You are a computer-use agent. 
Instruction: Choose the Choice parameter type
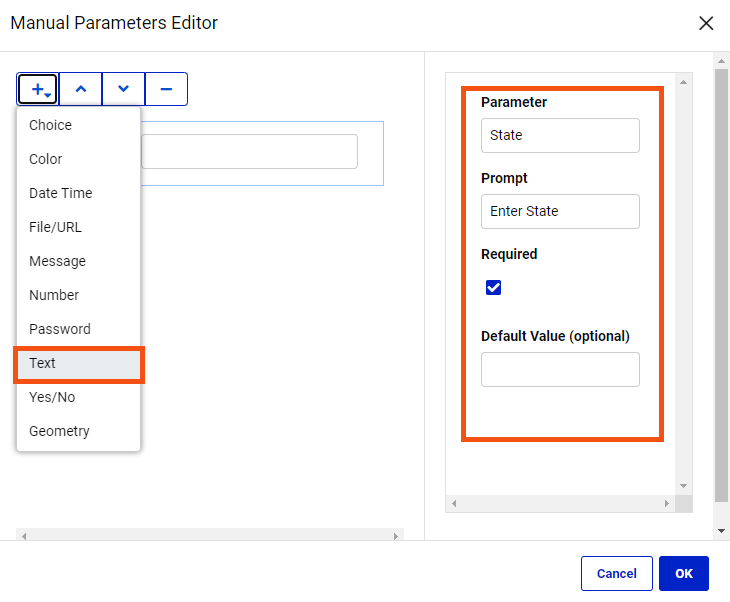click(78, 125)
